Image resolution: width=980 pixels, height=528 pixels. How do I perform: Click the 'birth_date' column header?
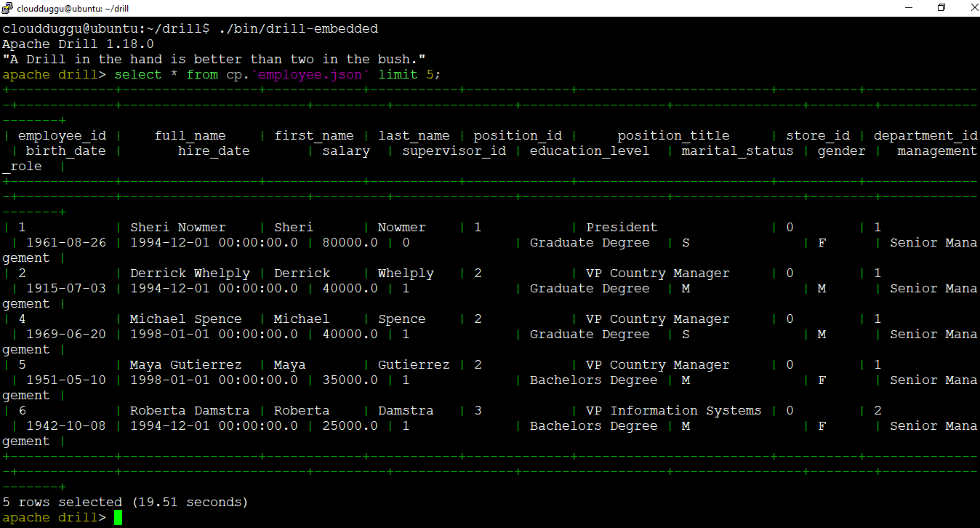(65, 151)
